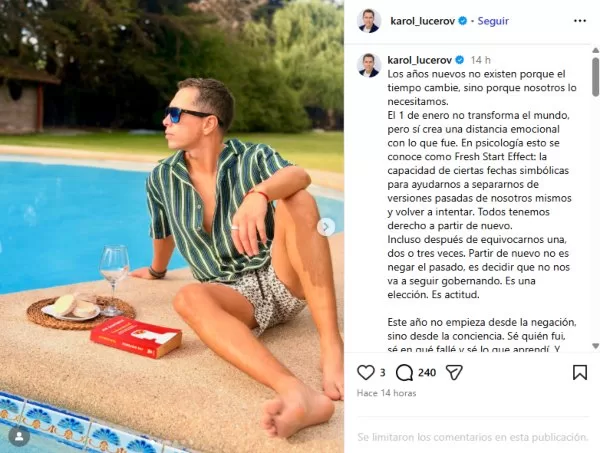This screenshot has width=600, height=453.
Task: Follow the account with the Seguir link
Action: tap(493, 21)
